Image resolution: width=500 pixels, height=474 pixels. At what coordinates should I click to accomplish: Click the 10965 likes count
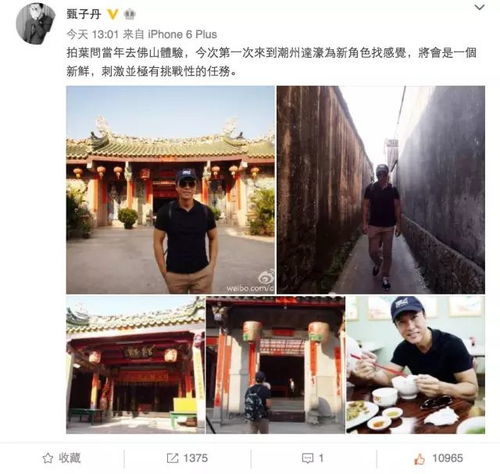447,458
